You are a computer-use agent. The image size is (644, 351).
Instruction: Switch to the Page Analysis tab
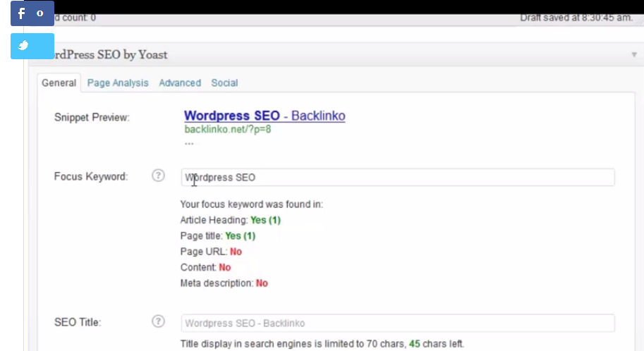(118, 83)
